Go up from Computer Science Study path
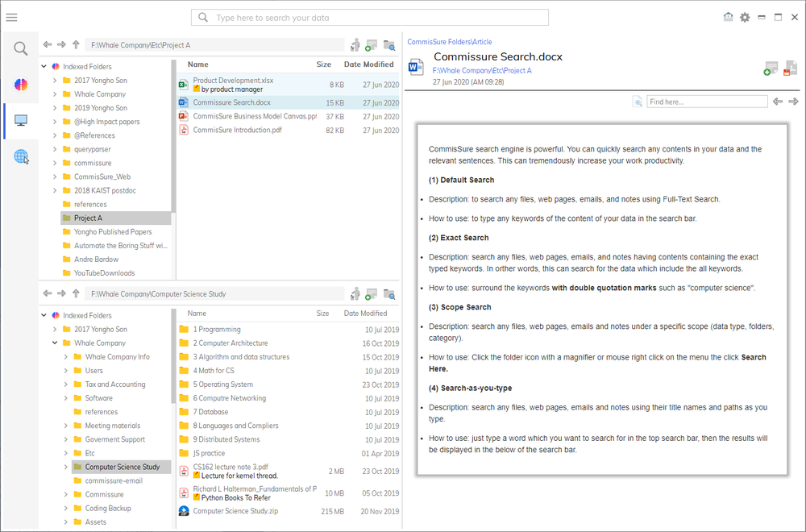Screen dimensions: 806x532 point(76,293)
